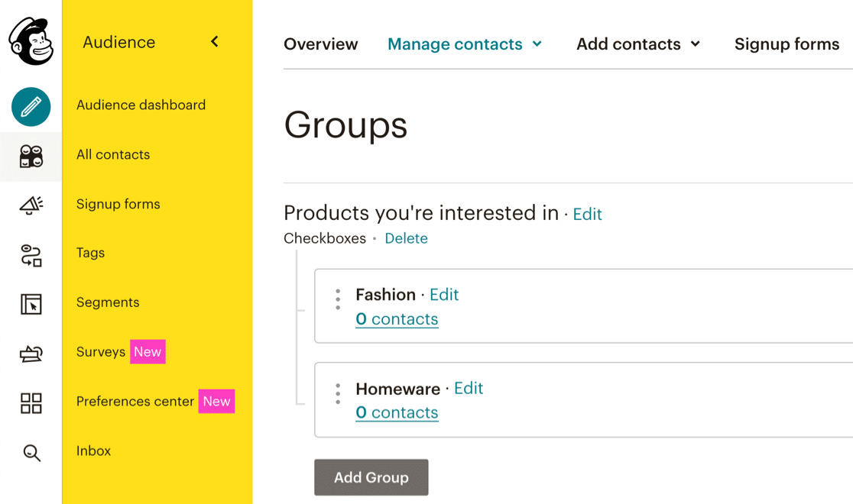Click the Groups page heading
853x504 pixels.
coord(345,125)
